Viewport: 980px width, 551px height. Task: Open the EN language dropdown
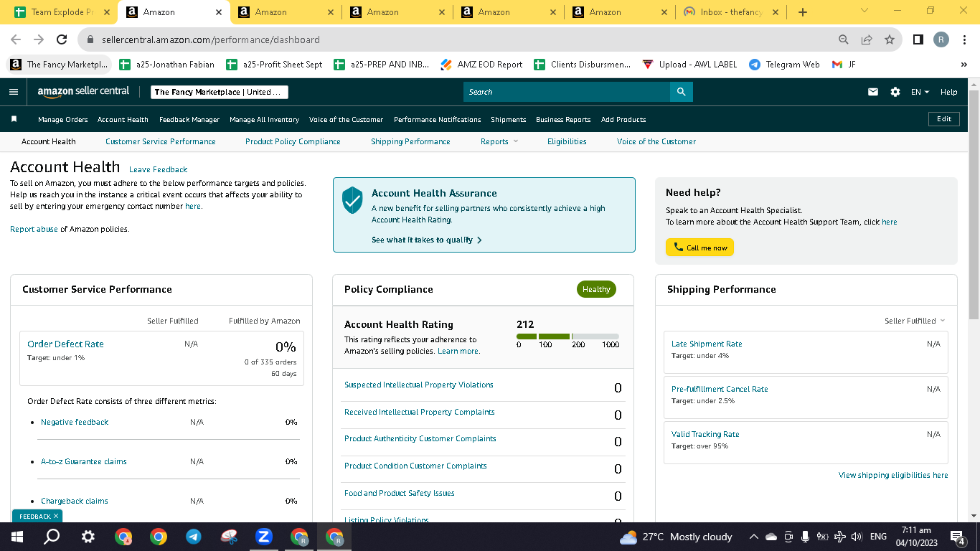pos(920,92)
